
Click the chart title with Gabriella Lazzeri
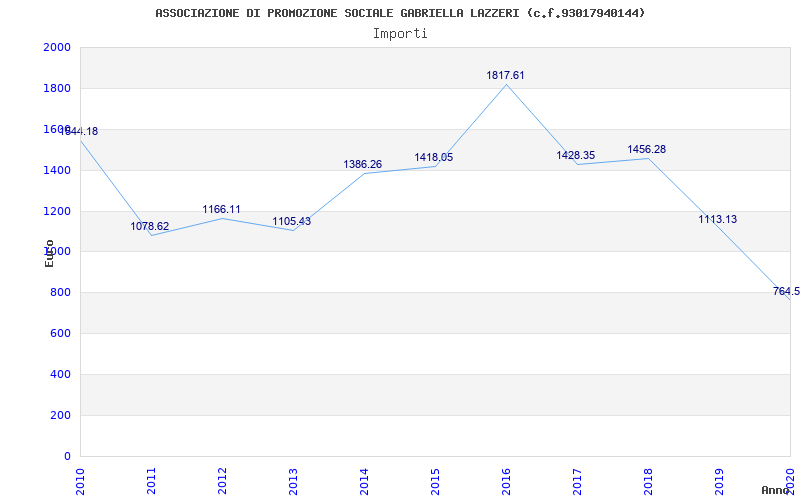(400, 13)
